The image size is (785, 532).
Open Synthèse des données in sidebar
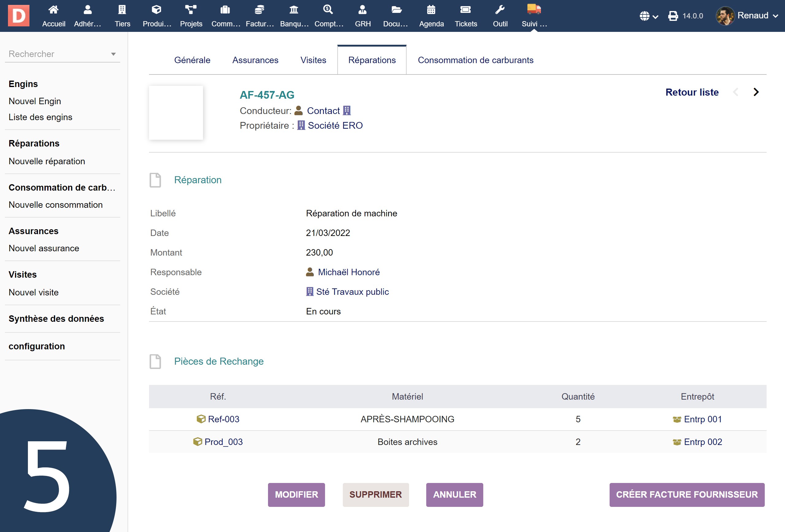pos(56,318)
